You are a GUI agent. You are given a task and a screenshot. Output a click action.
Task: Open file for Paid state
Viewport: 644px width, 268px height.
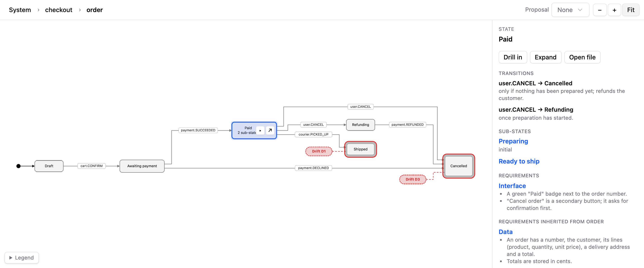point(582,57)
